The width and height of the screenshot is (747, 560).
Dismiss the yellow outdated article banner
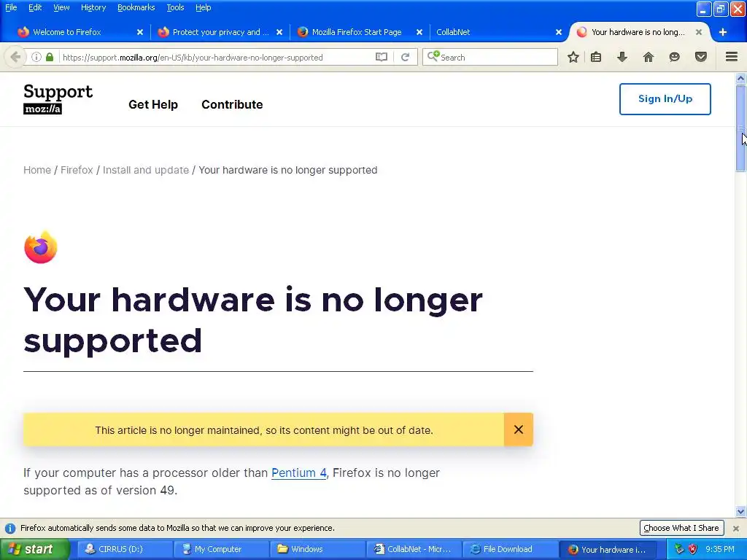pyautogui.click(x=519, y=429)
